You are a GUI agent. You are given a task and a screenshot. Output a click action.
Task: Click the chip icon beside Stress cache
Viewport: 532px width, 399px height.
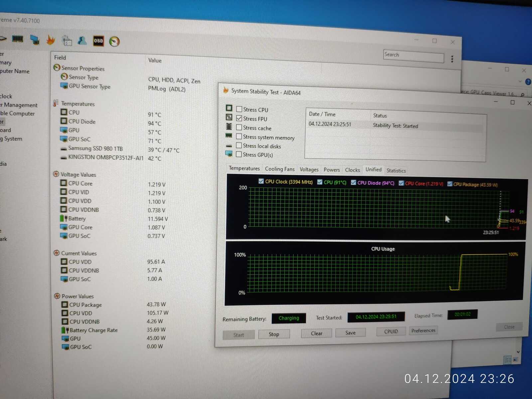[x=229, y=126]
